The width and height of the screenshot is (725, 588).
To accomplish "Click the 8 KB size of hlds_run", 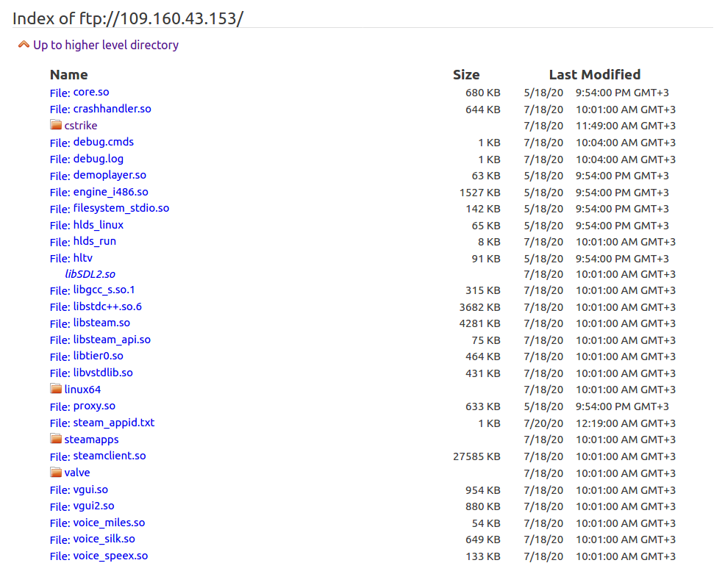I will (489, 243).
